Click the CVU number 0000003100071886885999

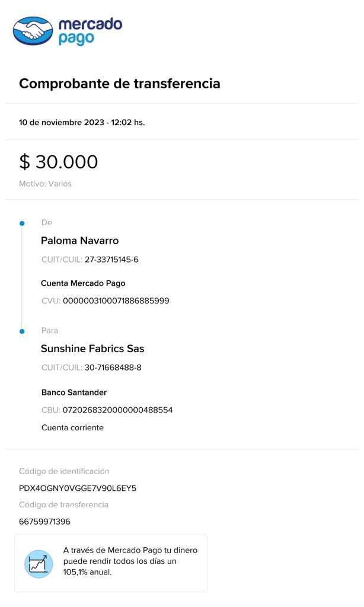pyautogui.click(x=116, y=301)
